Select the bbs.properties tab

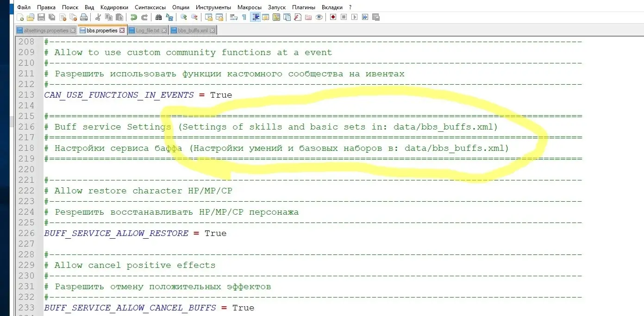click(102, 30)
